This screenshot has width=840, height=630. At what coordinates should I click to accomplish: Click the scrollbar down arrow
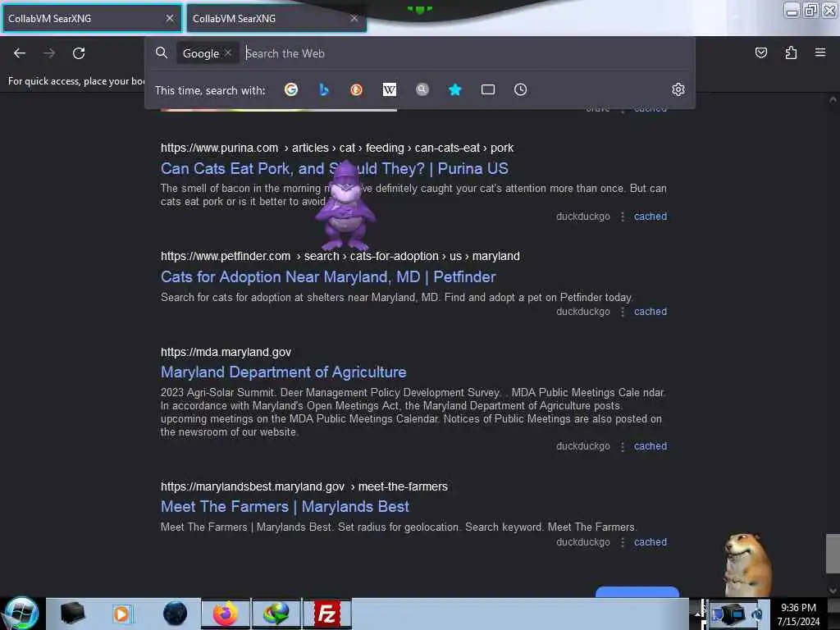tap(833, 591)
